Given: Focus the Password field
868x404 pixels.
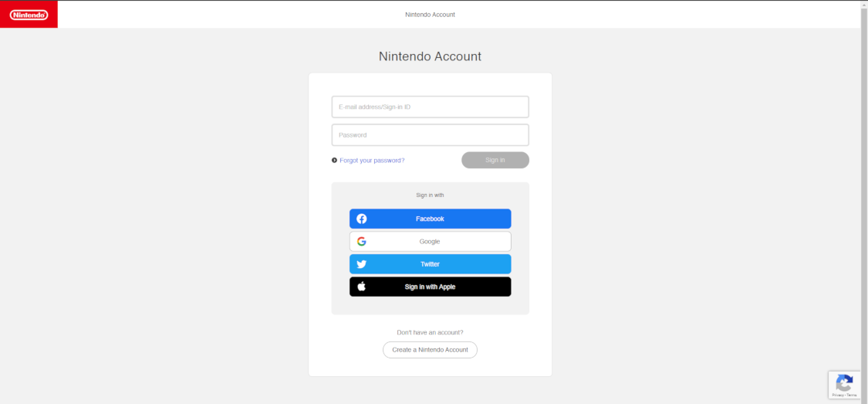Looking at the screenshot, I should pos(430,134).
